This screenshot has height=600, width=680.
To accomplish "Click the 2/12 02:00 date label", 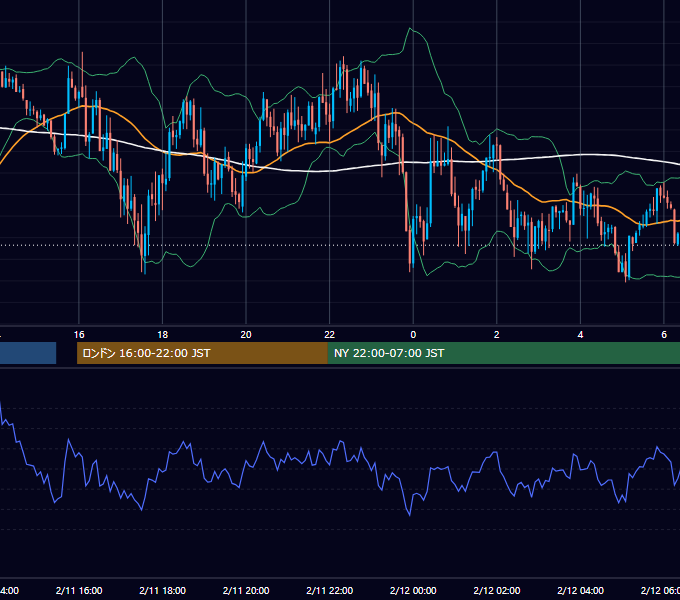I will (x=497, y=591).
